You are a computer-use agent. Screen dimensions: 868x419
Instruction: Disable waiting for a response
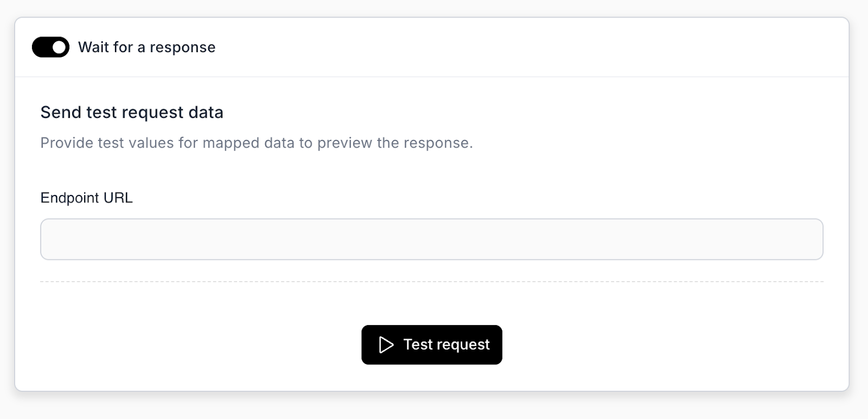coord(50,47)
